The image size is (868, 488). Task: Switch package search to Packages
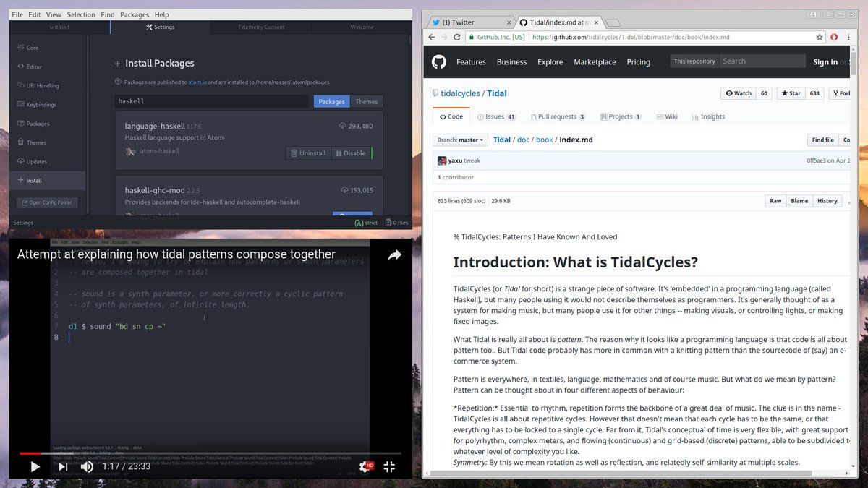332,102
